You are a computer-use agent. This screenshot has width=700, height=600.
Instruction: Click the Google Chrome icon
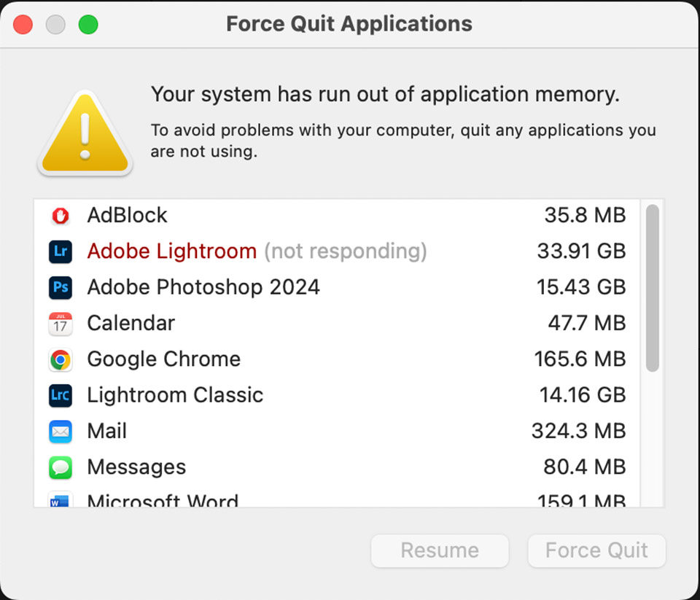tap(61, 359)
